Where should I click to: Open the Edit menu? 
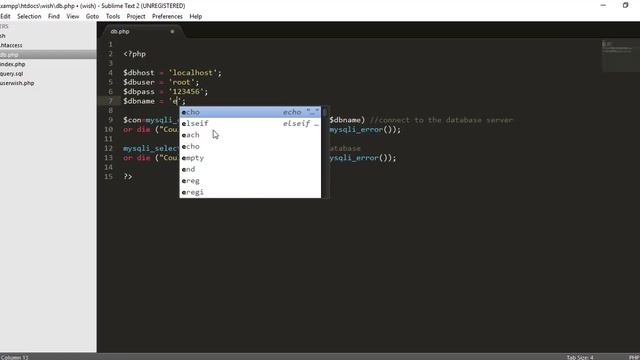tap(5, 16)
